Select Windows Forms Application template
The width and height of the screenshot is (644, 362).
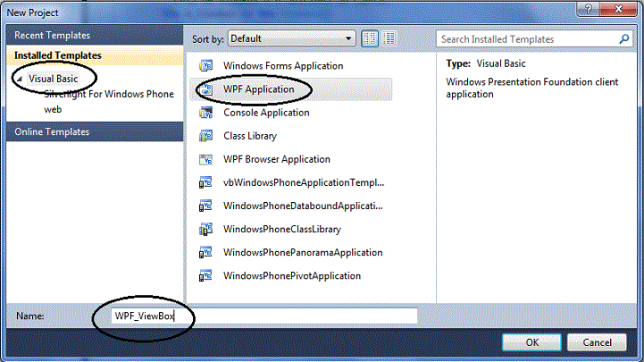(290, 66)
